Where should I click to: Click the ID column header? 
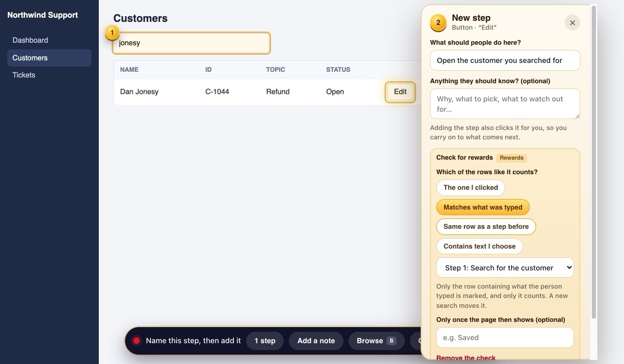point(209,70)
